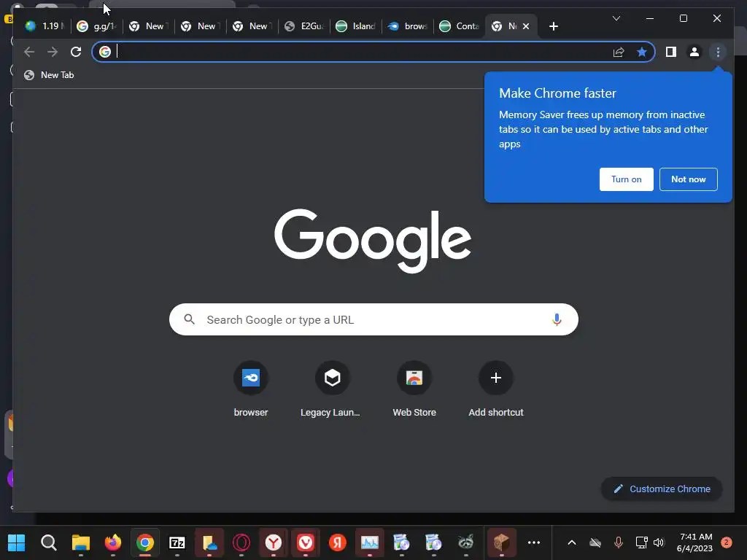Screen dimensions: 747x560
Task: Open the clock showing 7:41 AM
Action: point(694,542)
